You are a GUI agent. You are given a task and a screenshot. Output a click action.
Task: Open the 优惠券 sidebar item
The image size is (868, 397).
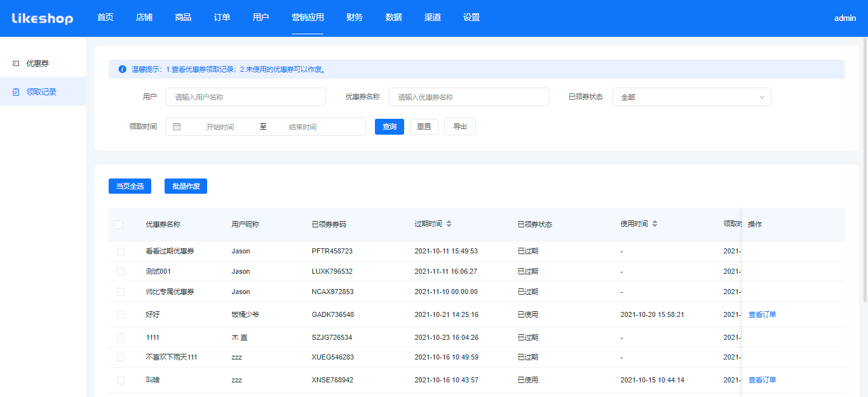click(43, 64)
